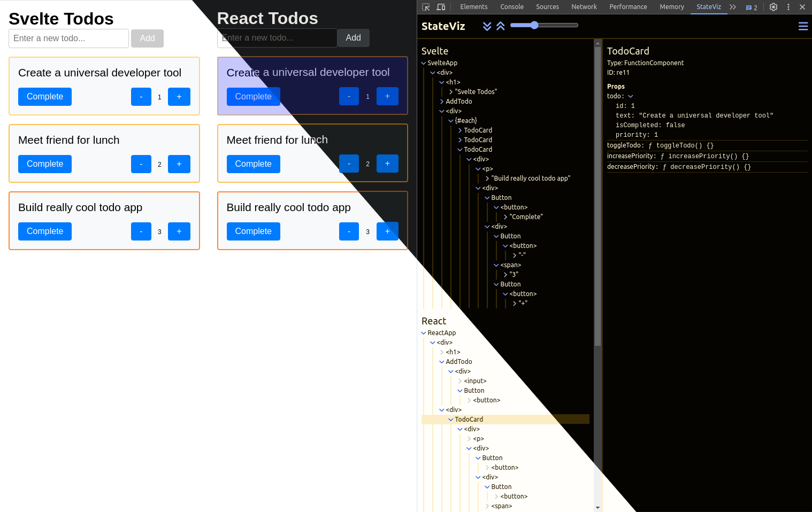Switch to the Console tab
Viewport: 812px width, 512px height.
coord(512,7)
